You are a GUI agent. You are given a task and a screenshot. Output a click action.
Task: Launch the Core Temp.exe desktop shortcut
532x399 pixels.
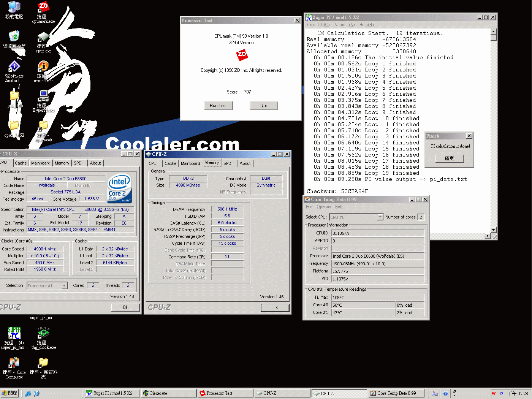(14, 368)
